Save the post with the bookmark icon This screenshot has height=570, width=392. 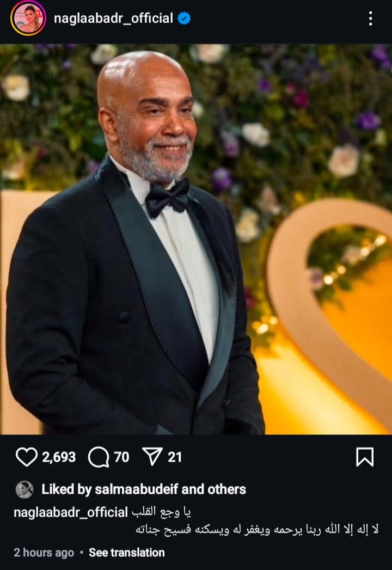[365, 457]
